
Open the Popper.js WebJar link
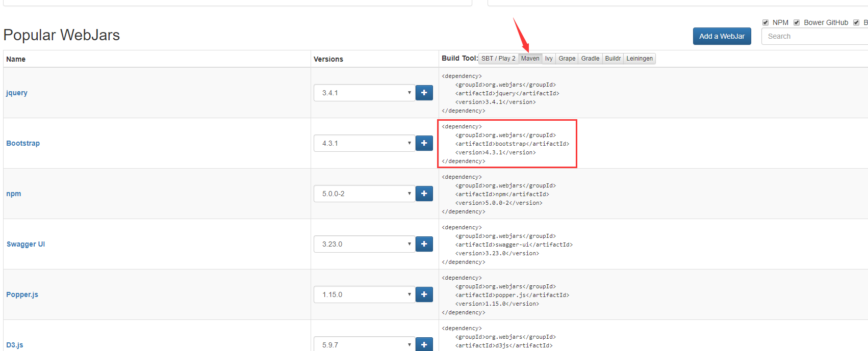[22, 294]
